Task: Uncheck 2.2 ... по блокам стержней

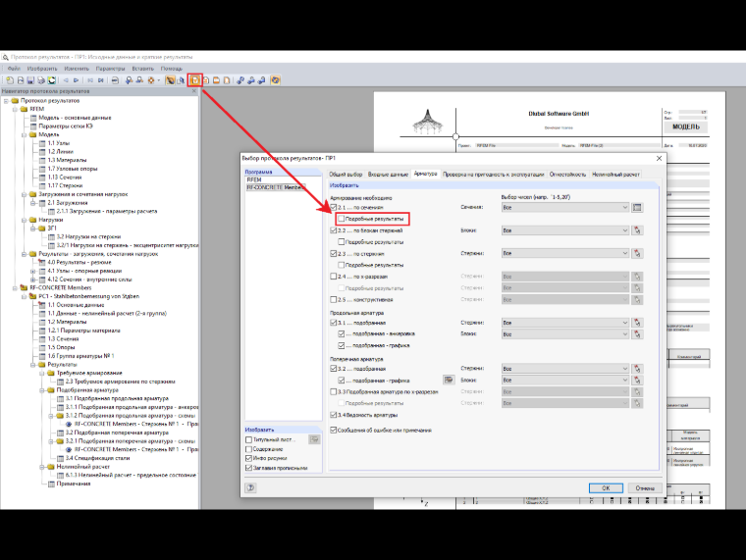Action: point(334,230)
